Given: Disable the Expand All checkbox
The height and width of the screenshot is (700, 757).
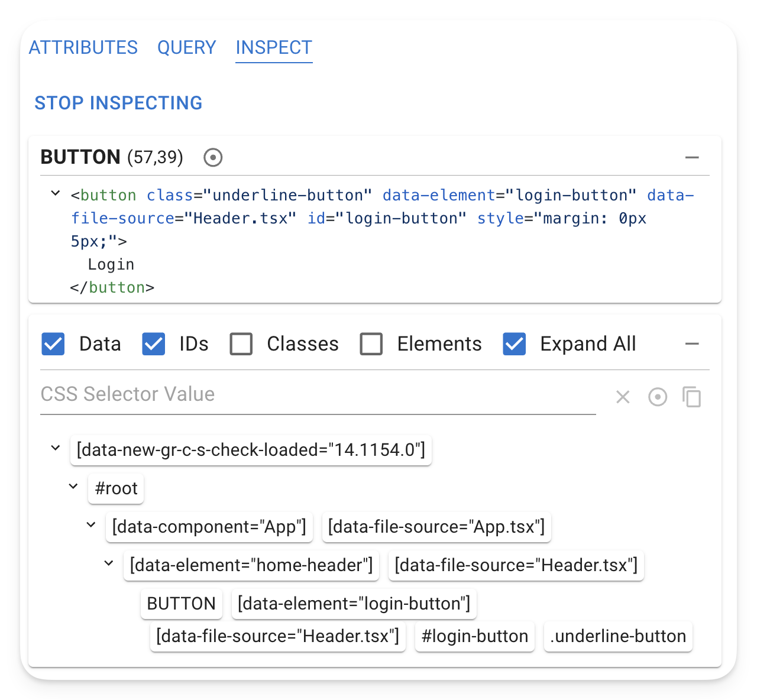Looking at the screenshot, I should [515, 344].
